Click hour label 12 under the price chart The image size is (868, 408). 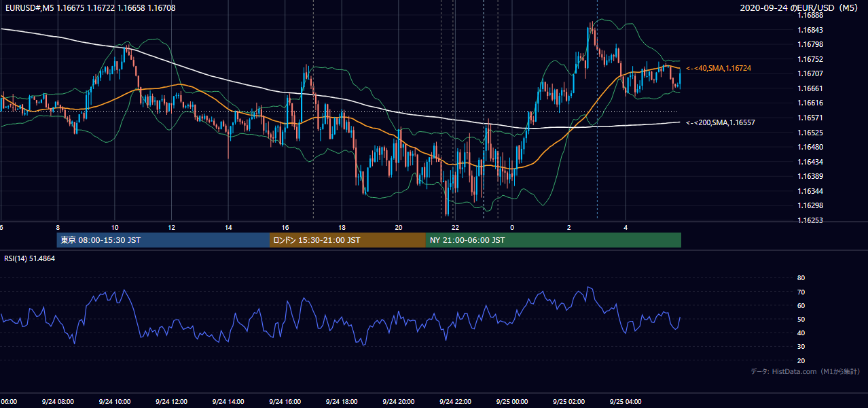pos(171,227)
